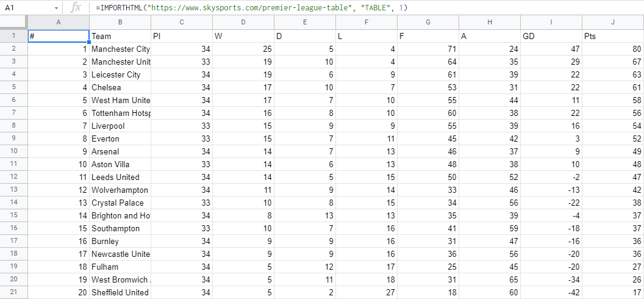This screenshot has width=644, height=299.
Task: Click West Bromwich's goals against 65
Action: 490,279
